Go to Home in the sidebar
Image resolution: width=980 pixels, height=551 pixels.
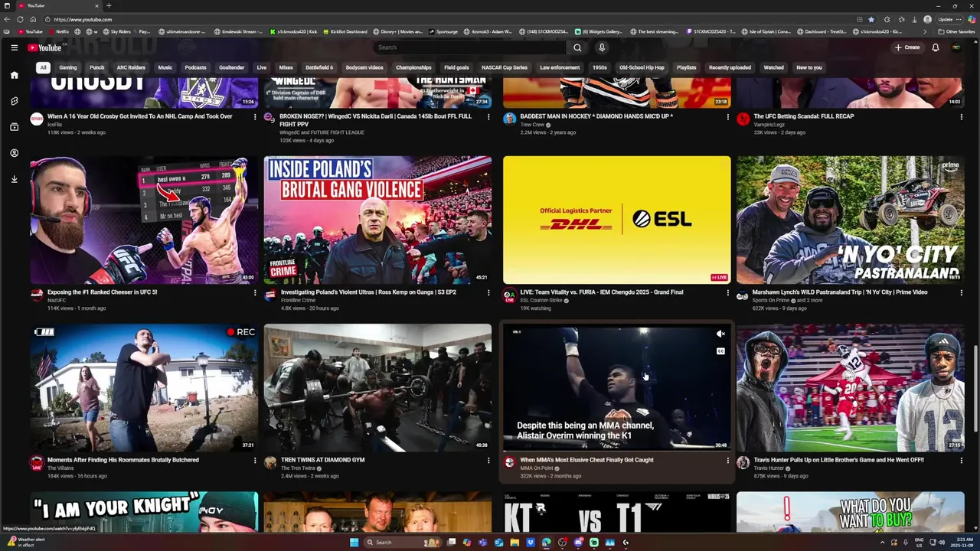click(14, 75)
